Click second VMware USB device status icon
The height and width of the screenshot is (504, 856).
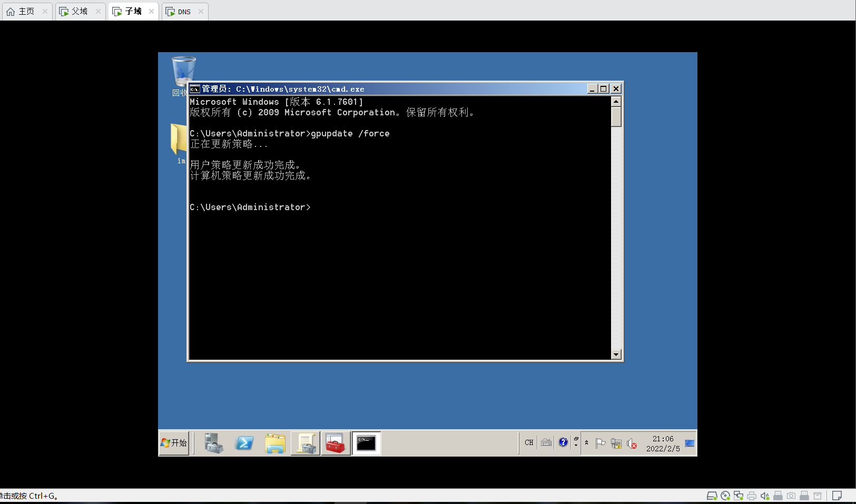coord(804,496)
